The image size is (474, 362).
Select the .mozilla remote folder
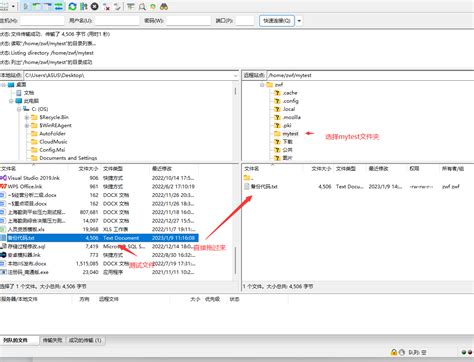291,117
